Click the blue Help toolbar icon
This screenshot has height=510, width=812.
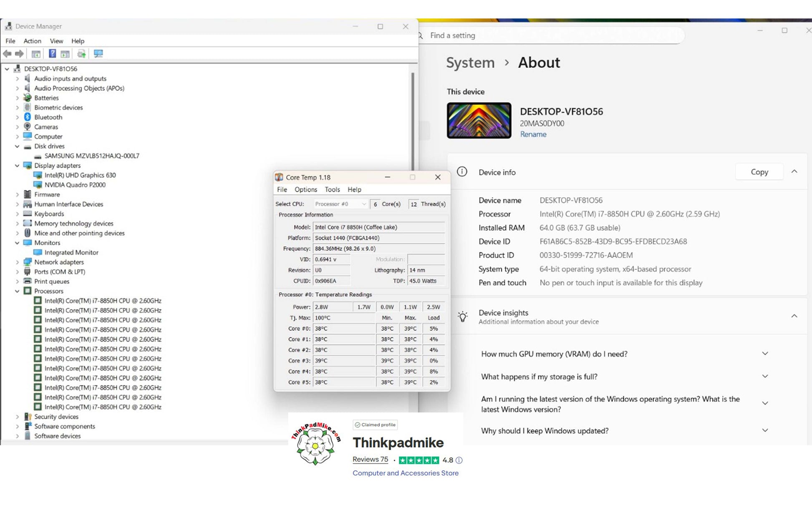pos(52,54)
